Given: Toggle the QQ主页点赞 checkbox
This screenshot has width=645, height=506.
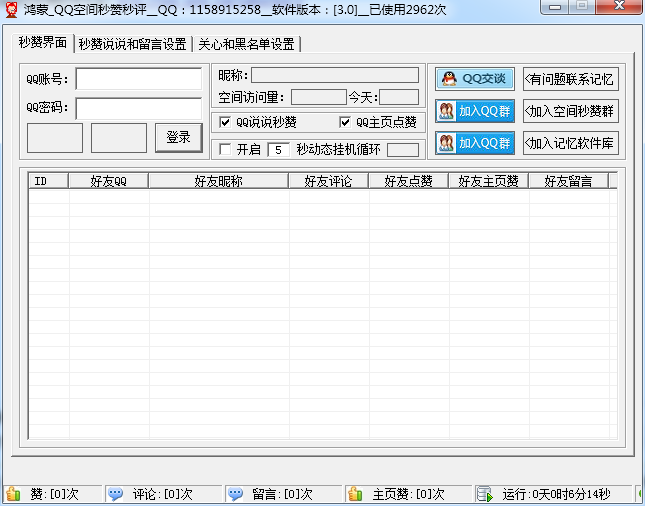Looking at the screenshot, I should 346,122.
